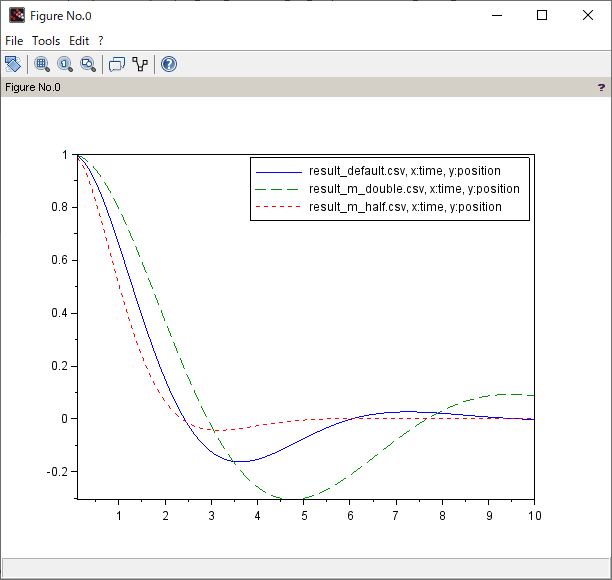The height and width of the screenshot is (580, 612).
Task: Click the purple help mark on Figure No.0 bar
Action: (x=601, y=87)
